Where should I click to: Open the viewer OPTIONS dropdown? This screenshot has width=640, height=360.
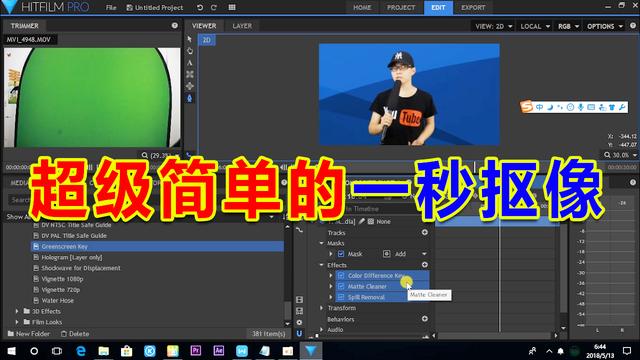coord(605,26)
